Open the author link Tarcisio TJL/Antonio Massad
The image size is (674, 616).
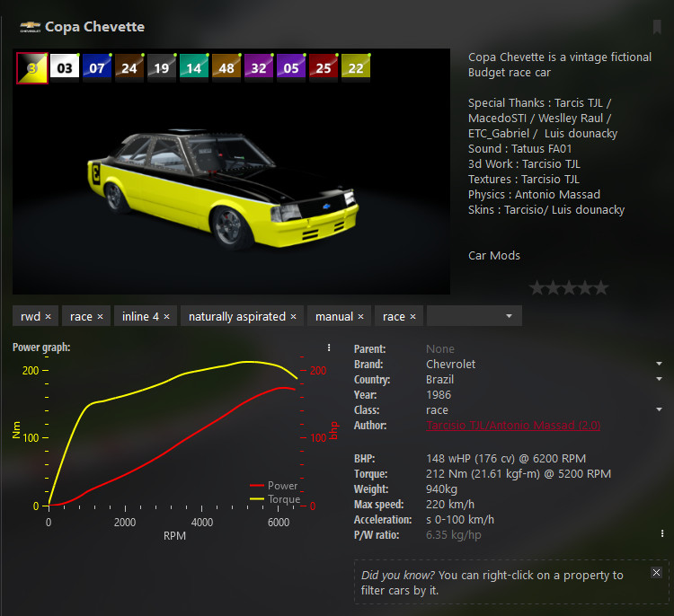[x=513, y=426]
